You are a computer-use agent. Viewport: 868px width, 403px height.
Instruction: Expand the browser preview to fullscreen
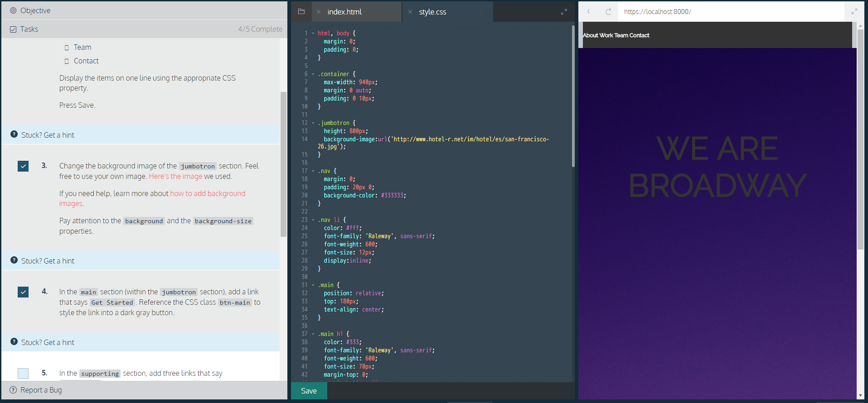click(x=854, y=12)
